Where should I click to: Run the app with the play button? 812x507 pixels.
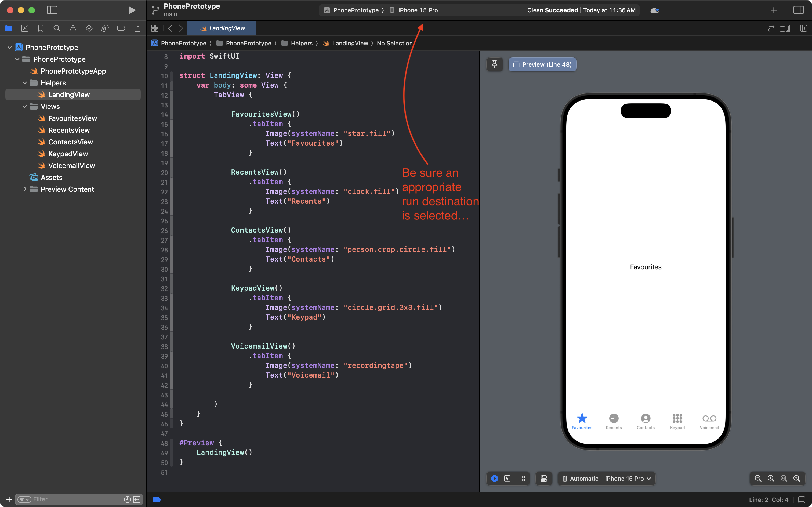coord(131,10)
